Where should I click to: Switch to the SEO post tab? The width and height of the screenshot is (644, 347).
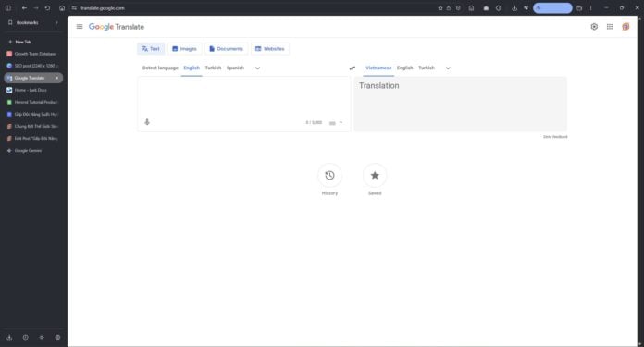(33, 66)
